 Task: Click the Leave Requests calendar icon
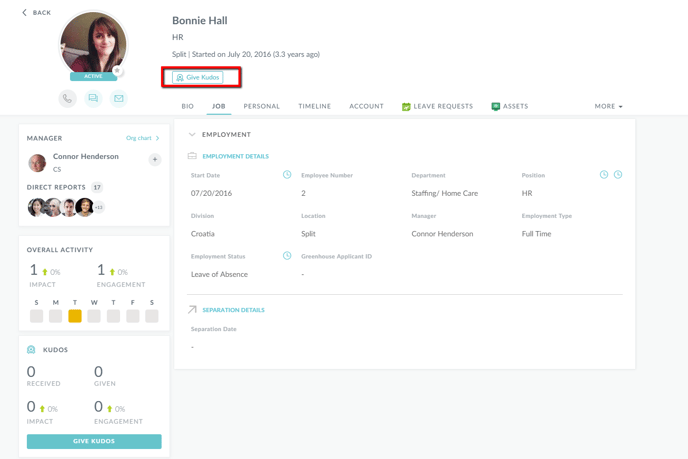pyautogui.click(x=406, y=106)
